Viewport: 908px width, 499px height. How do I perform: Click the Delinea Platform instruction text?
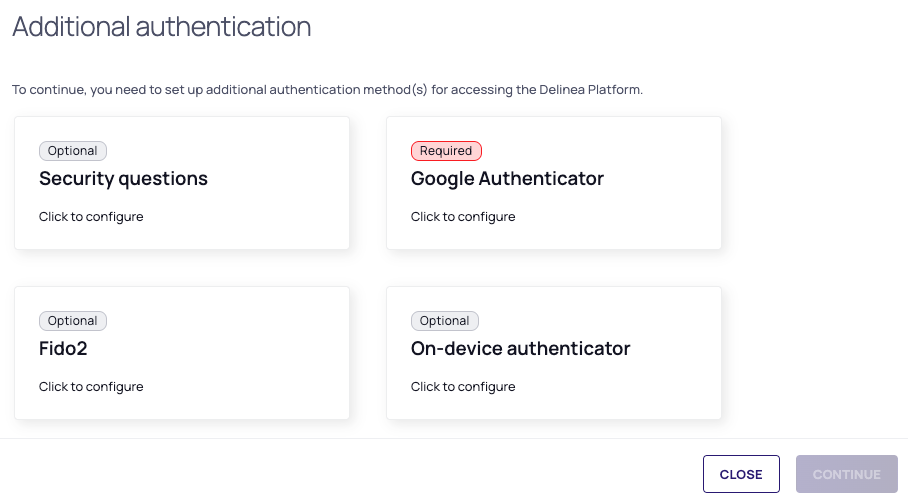click(327, 90)
